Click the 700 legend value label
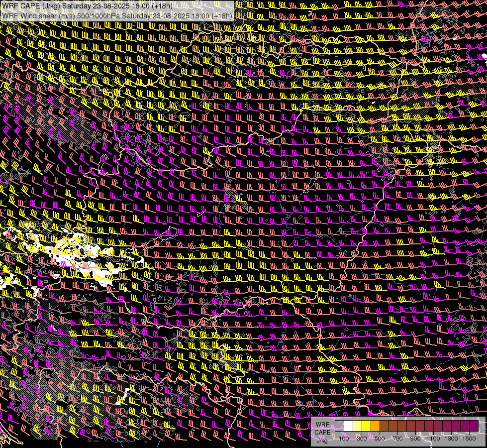 point(397,439)
